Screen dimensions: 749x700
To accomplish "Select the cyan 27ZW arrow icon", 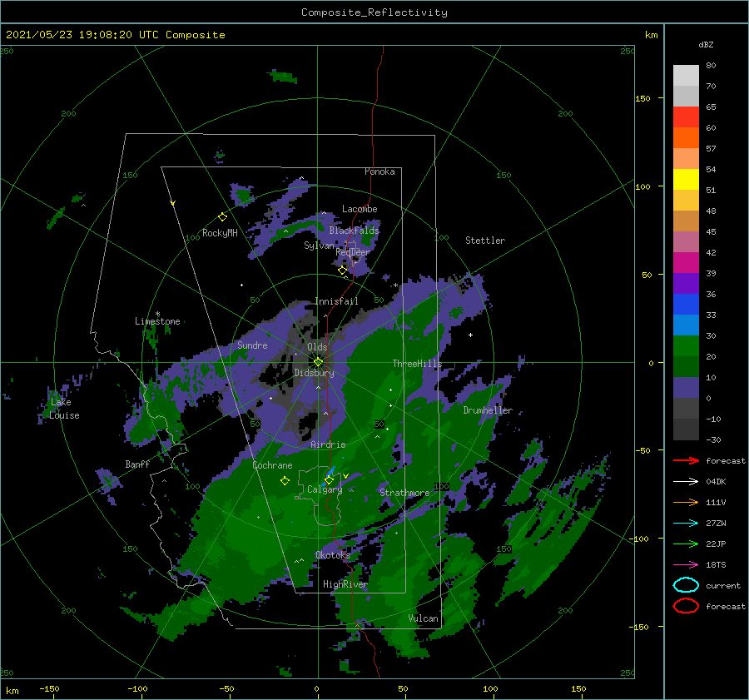I will coord(686,524).
